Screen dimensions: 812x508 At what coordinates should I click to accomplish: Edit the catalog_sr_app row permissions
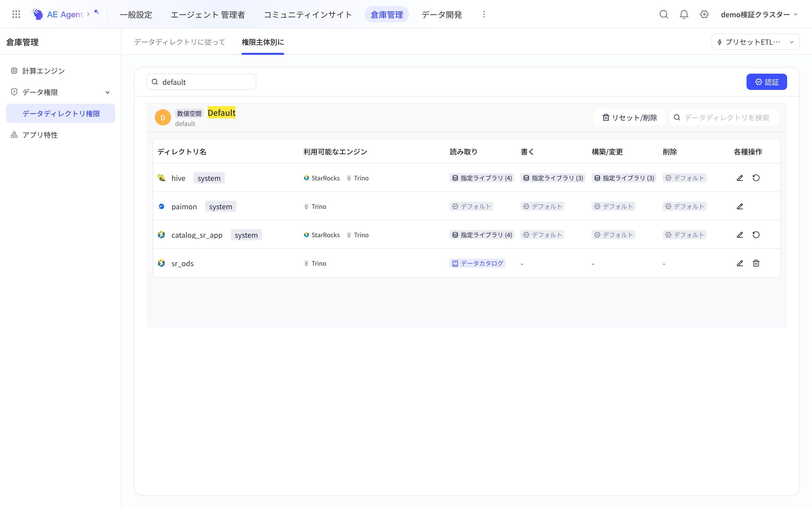pos(740,234)
